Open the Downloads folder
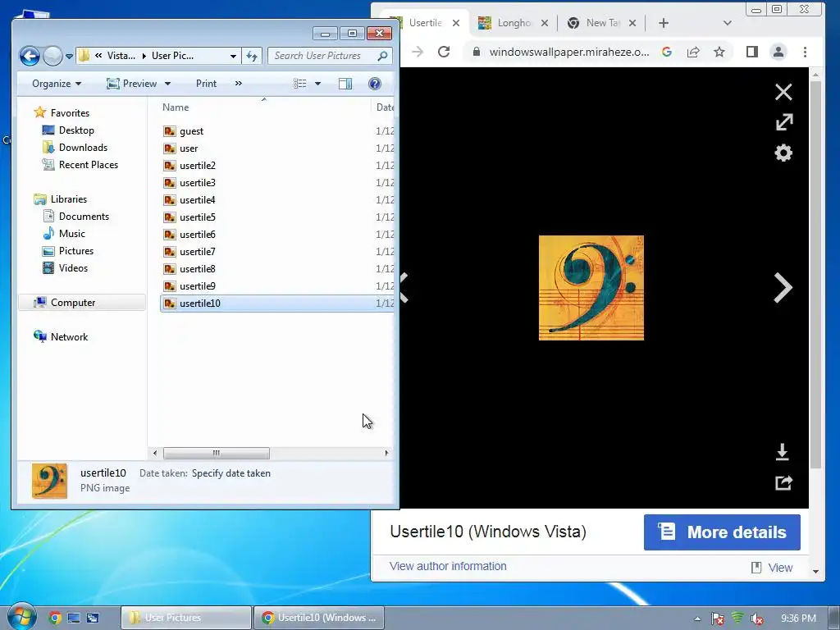 coord(83,148)
